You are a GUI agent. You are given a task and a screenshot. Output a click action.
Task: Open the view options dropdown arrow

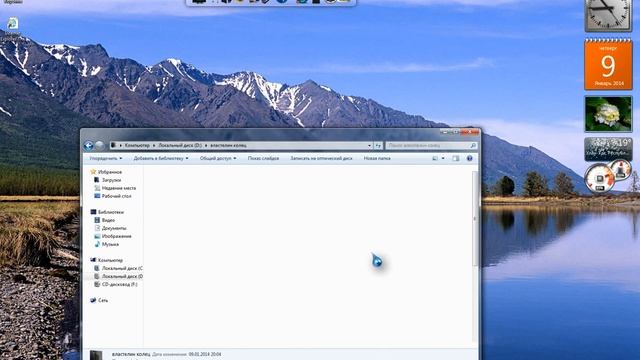pos(443,158)
